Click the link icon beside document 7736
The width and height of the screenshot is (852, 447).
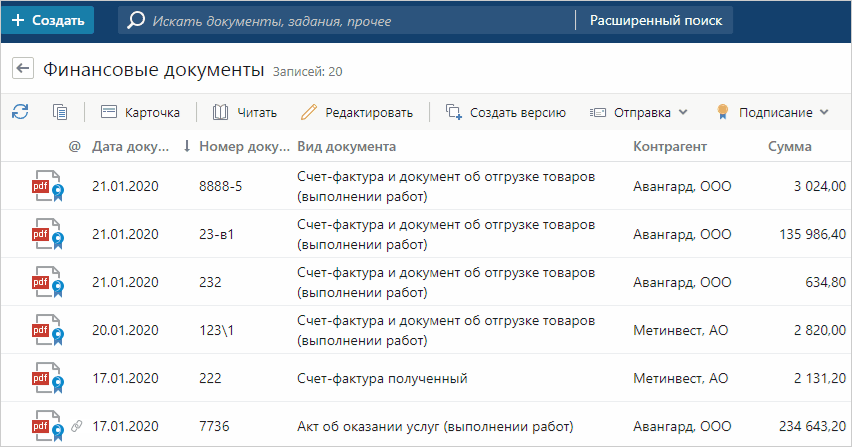(x=74, y=426)
